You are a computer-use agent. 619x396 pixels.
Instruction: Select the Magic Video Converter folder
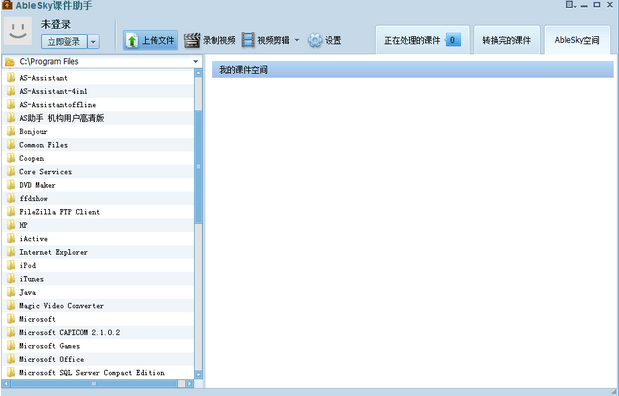point(98,306)
